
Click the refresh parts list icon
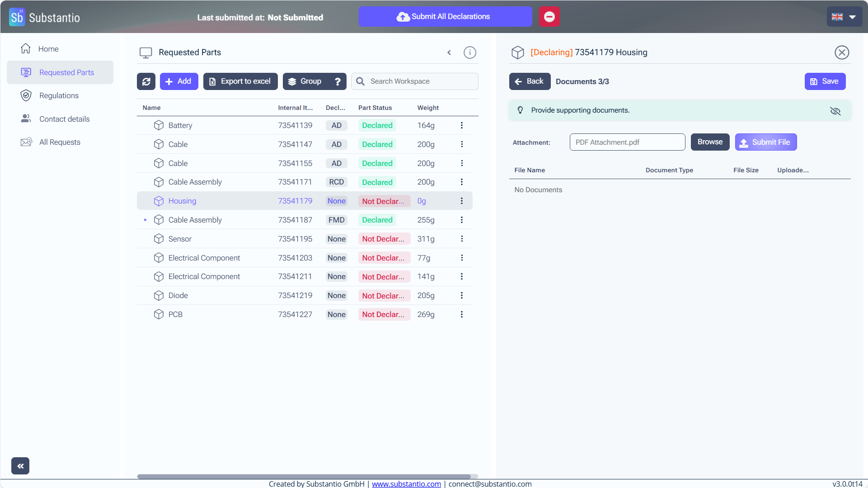(x=146, y=81)
